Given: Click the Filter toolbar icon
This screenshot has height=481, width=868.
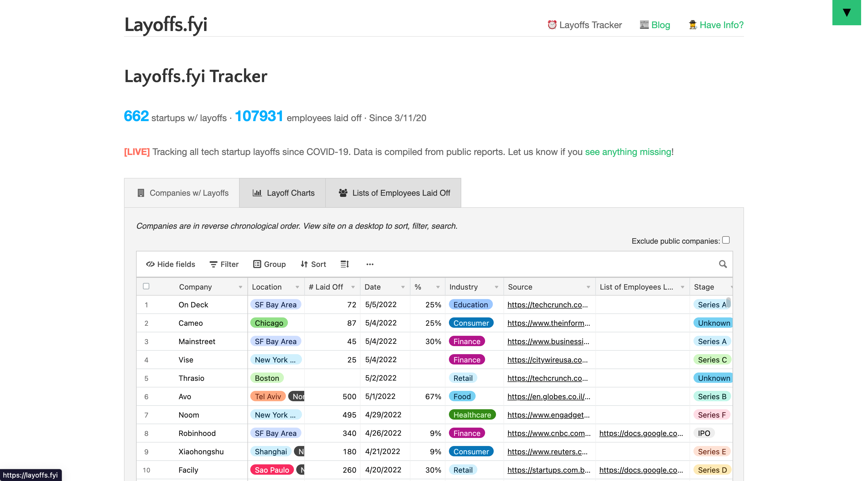Looking at the screenshot, I should click(x=213, y=264).
